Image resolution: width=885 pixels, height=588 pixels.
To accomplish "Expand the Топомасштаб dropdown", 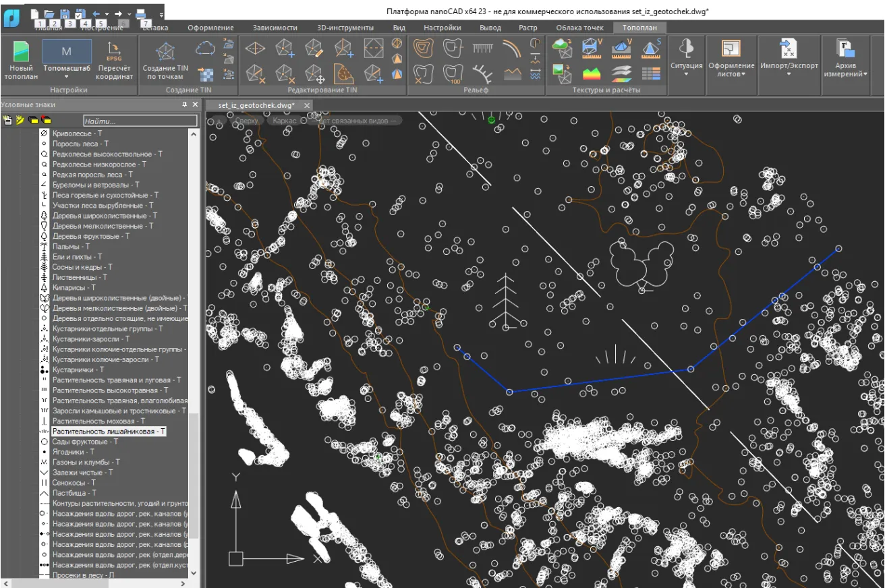I will click(66, 77).
